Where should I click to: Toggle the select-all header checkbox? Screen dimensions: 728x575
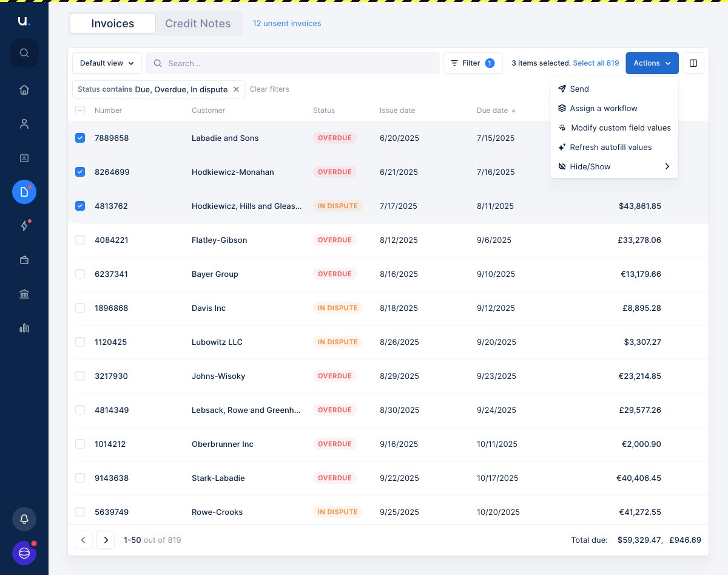pyautogui.click(x=80, y=111)
